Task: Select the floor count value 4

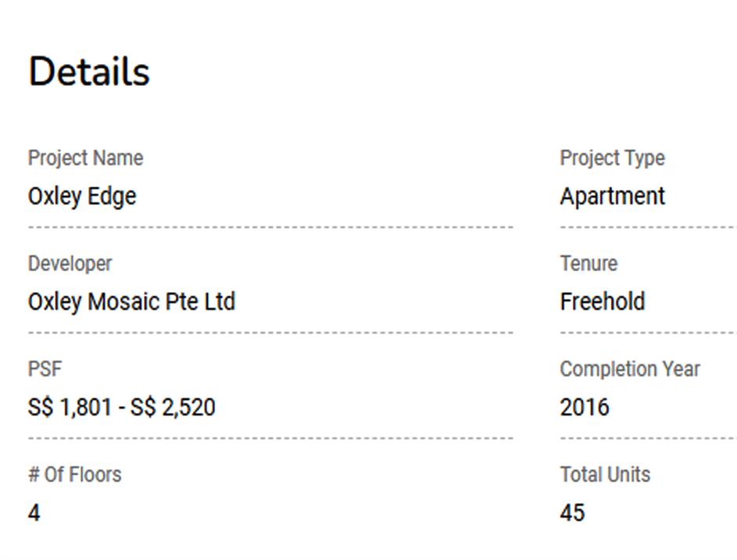Action: tap(34, 513)
